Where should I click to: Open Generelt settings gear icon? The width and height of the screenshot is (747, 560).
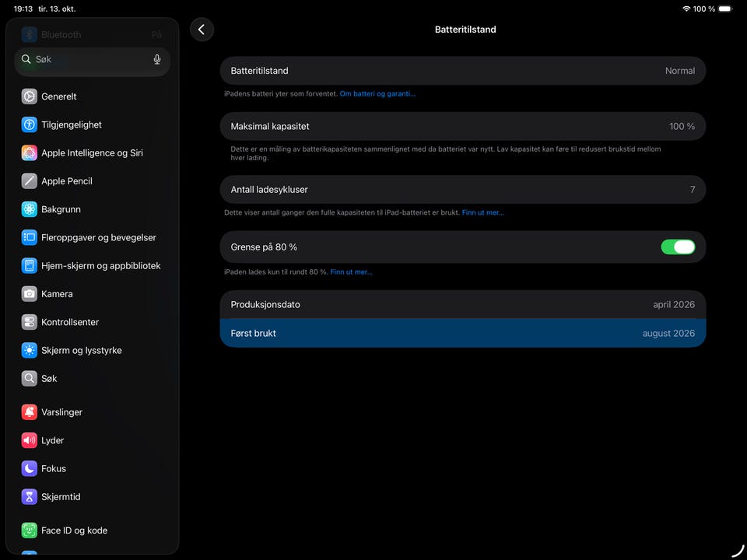pos(29,96)
